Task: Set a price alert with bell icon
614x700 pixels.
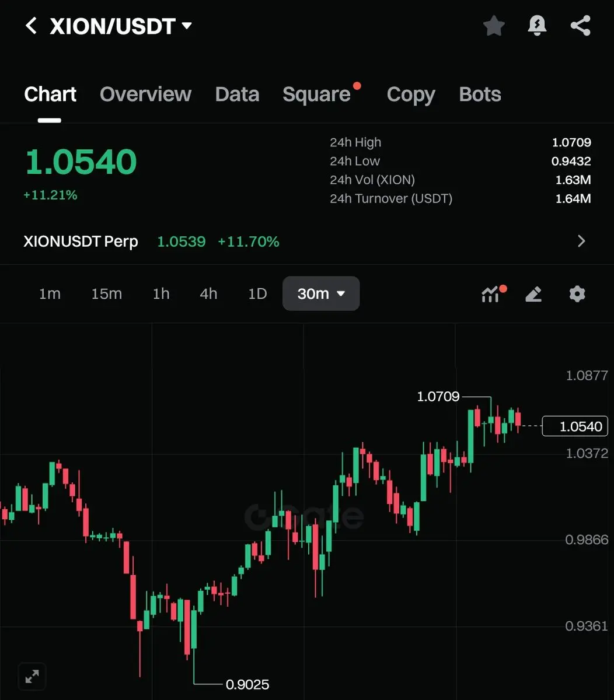Action: pos(537,26)
